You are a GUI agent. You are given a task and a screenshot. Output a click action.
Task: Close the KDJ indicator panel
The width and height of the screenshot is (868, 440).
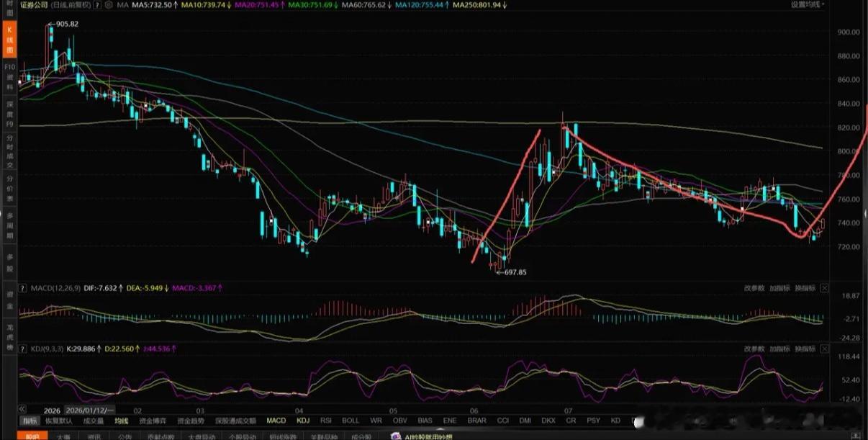pyautogui.click(x=824, y=349)
